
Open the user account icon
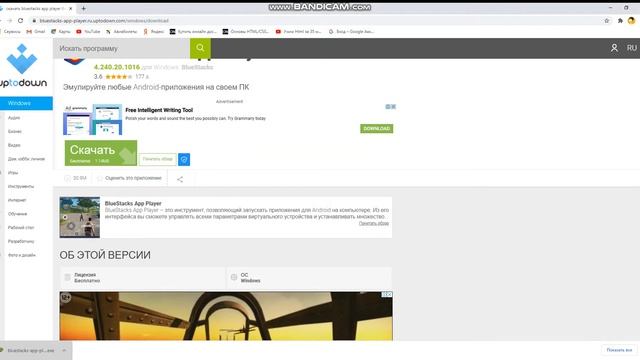(x=614, y=48)
